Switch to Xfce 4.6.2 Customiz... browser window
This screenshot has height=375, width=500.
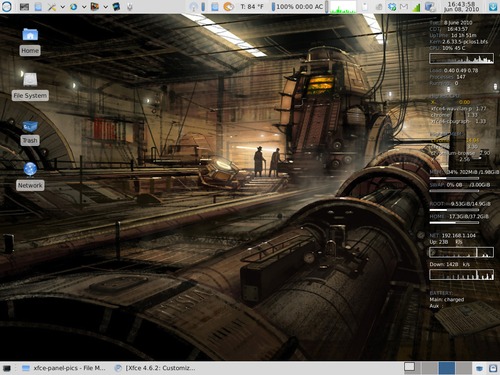click(x=155, y=368)
